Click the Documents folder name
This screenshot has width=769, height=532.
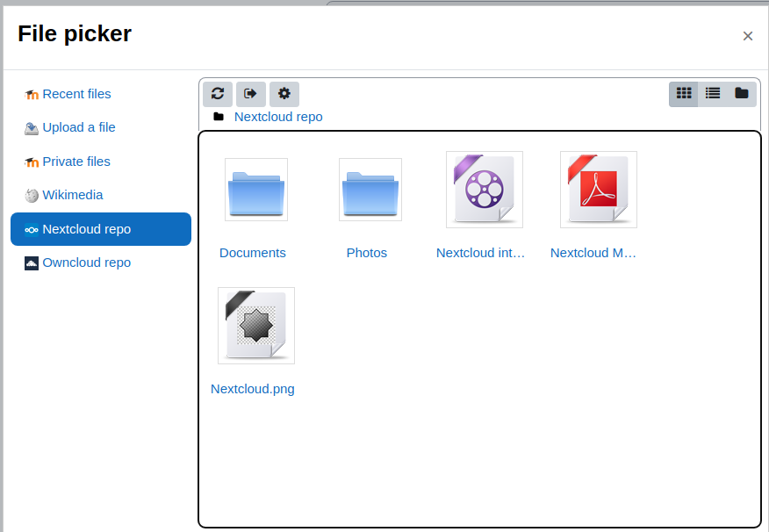coord(253,253)
